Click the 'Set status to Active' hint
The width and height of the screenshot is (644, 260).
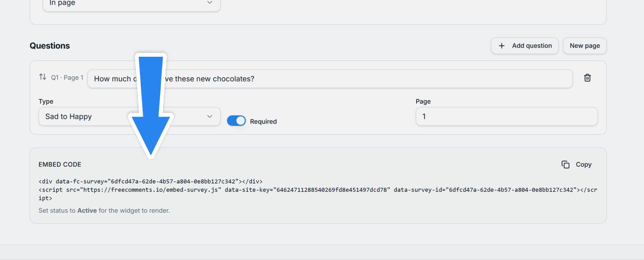(x=104, y=211)
